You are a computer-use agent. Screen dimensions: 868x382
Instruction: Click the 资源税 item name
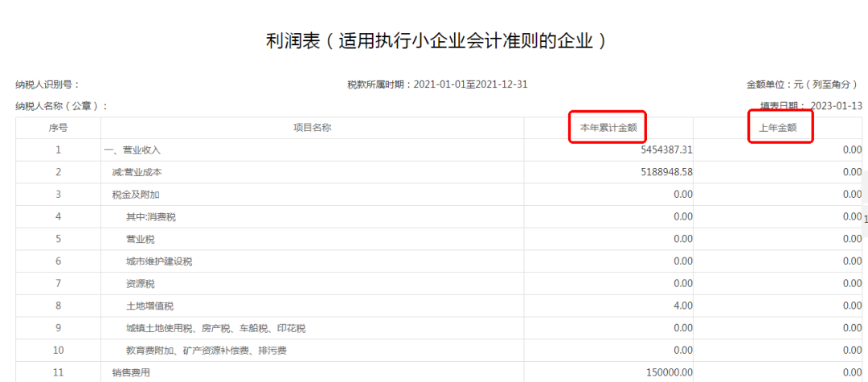click(x=141, y=284)
